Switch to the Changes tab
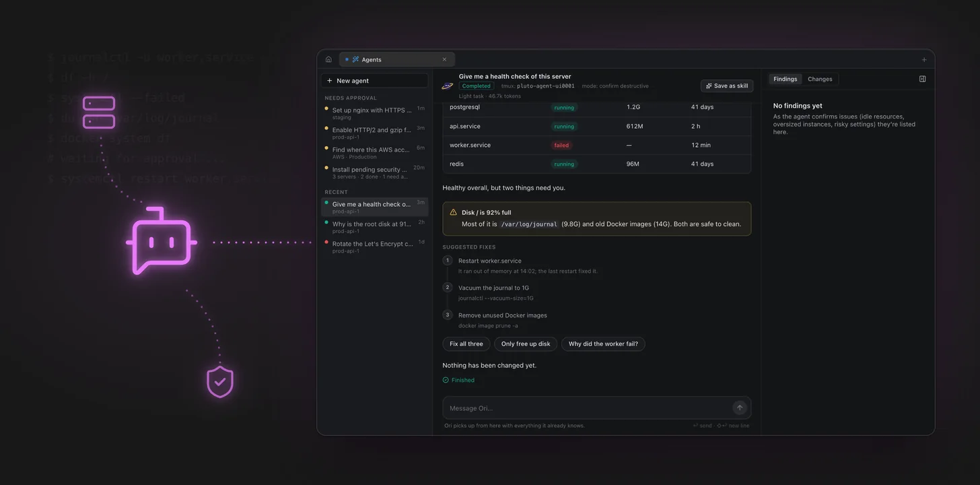Screen dimensions: 980x485 click(820, 79)
